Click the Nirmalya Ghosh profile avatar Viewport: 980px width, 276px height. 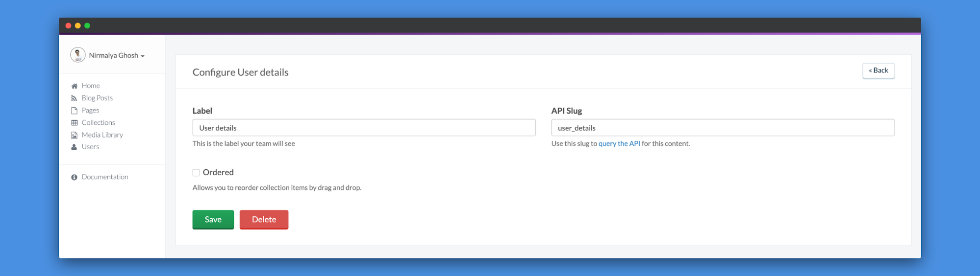(x=78, y=55)
